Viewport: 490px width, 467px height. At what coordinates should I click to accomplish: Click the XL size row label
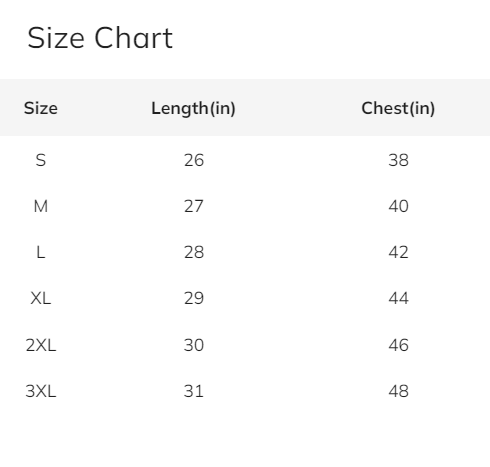click(x=41, y=298)
